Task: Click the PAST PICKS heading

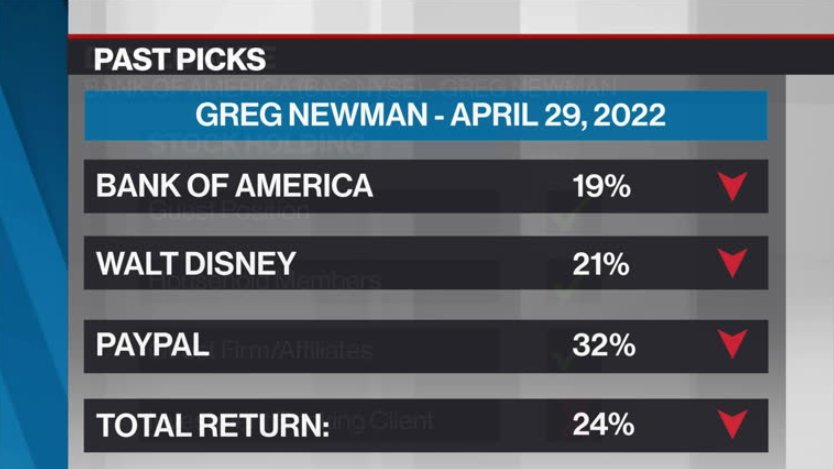Action: click(180, 59)
